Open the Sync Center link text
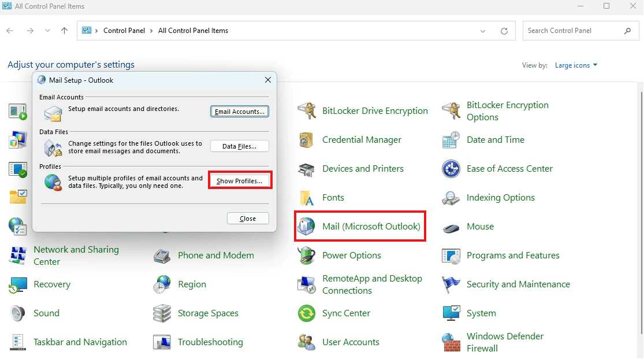The height and width of the screenshot is (359, 644). 346,313
